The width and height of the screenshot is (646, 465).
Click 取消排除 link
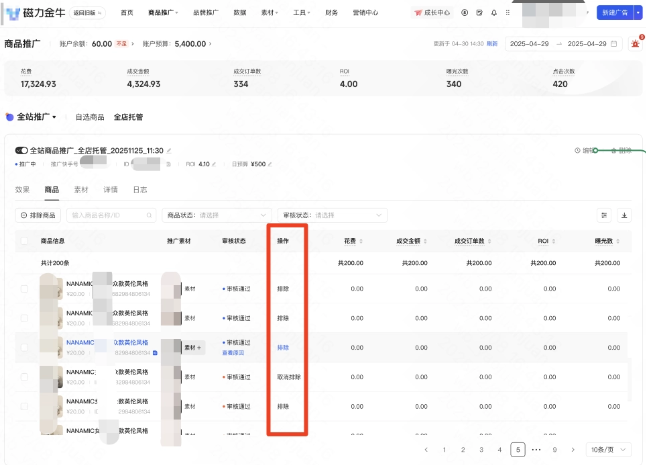(x=289, y=377)
